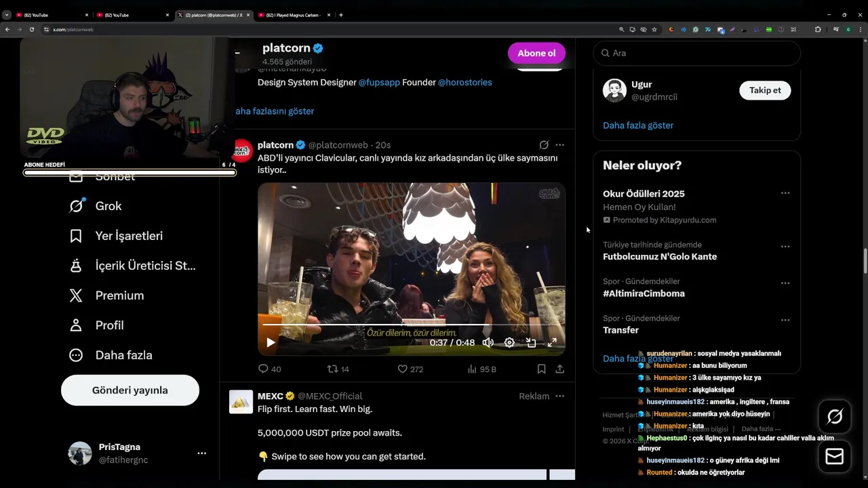Open browser extensions puzzle icon
This screenshot has height=488, width=868.
(x=818, y=29)
